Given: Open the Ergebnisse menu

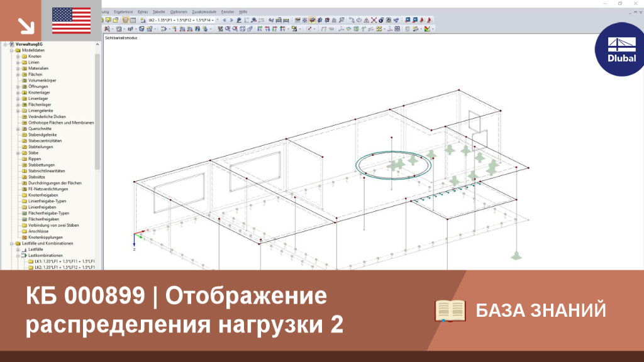Looking at the screenshot, I should 123,12.
